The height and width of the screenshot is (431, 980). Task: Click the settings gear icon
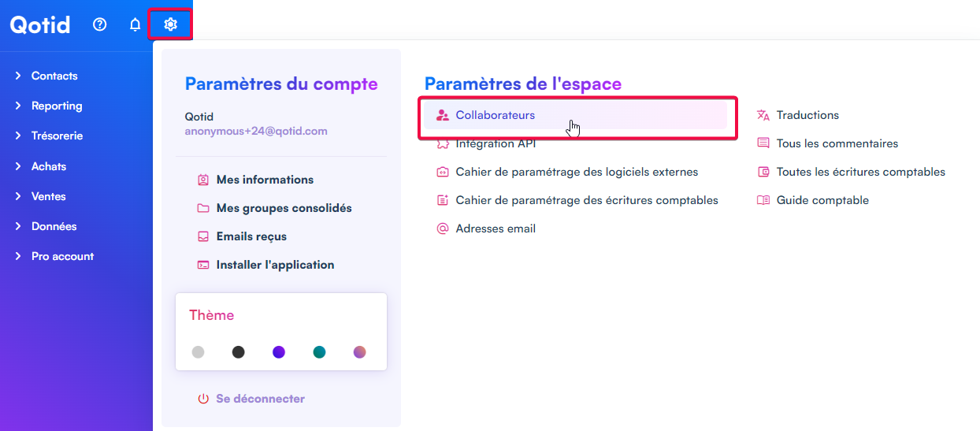170,24
